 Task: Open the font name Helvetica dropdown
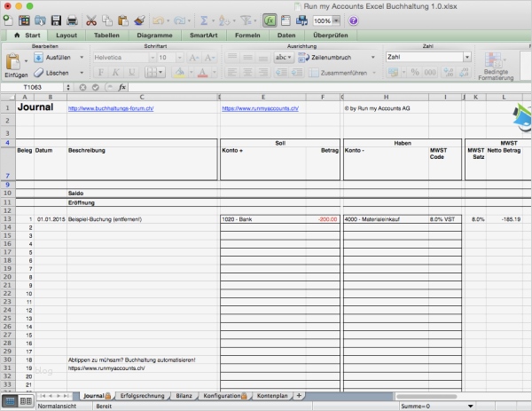point(153,58)
